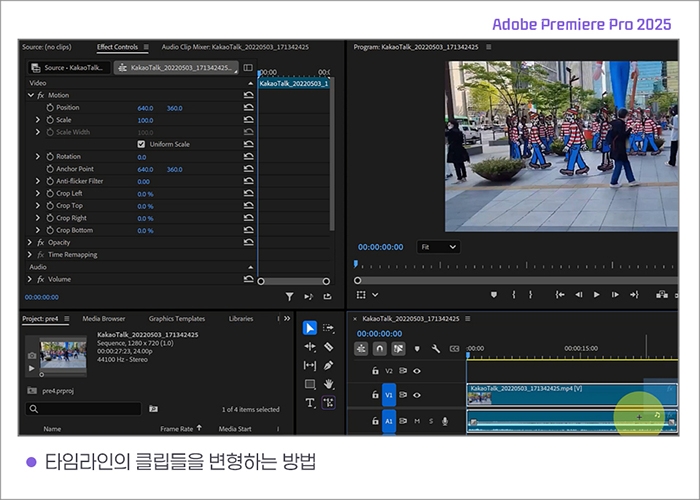Expand the Rotation property
Viewport: 700px width, 500px height.
(38, 156)
